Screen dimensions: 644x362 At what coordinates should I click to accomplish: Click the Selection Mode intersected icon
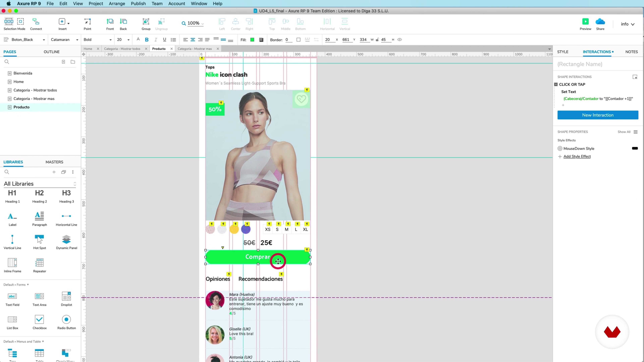pos(9,21)
